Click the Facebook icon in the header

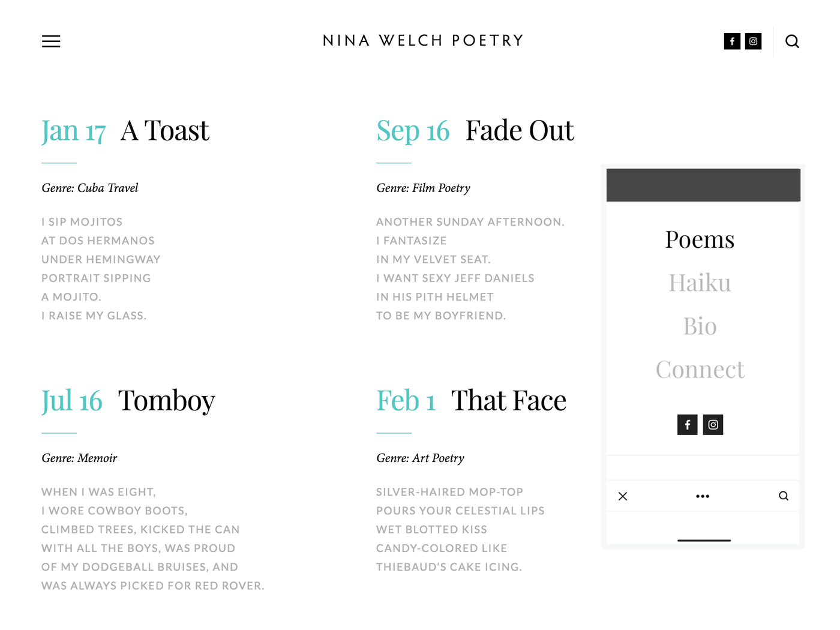pyautogui.click(x=732, y=41)
